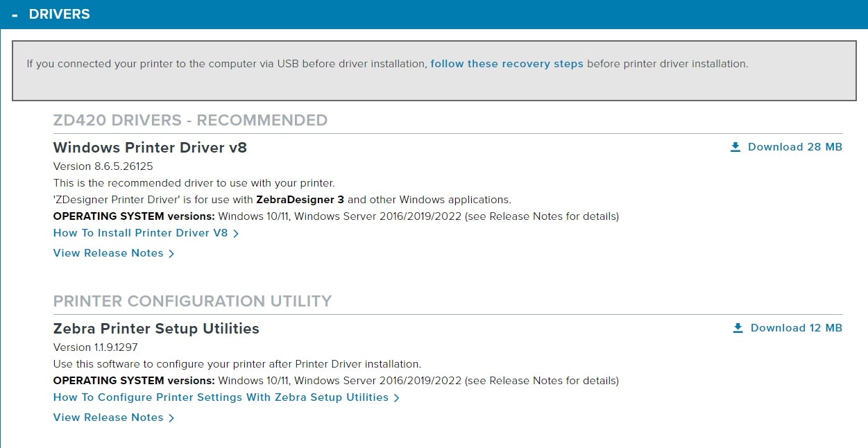Click 'Download 28 MB' text link
The image size is (868, 448).
pos(794,147)
